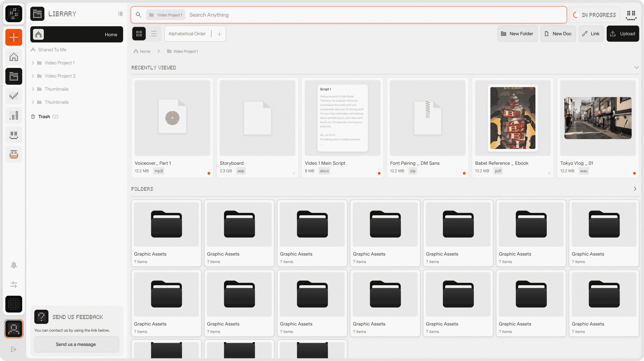Expand Video Project 2 tree folder

[33, 76]
